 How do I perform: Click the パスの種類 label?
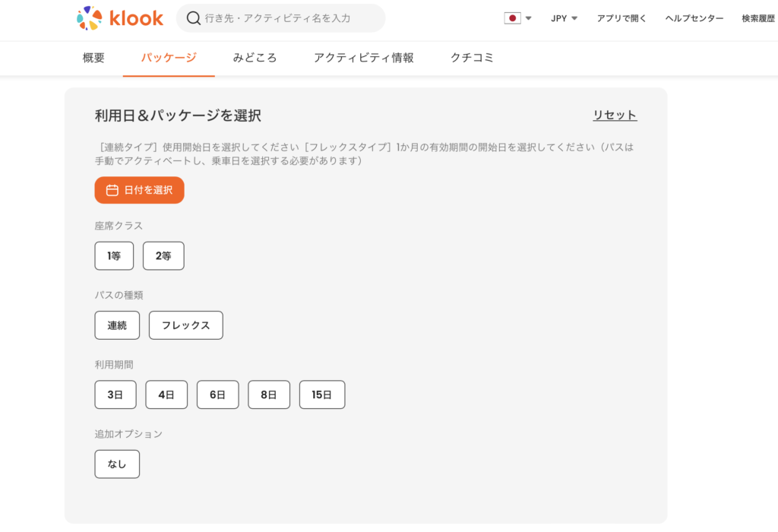(x=119, y=296)
